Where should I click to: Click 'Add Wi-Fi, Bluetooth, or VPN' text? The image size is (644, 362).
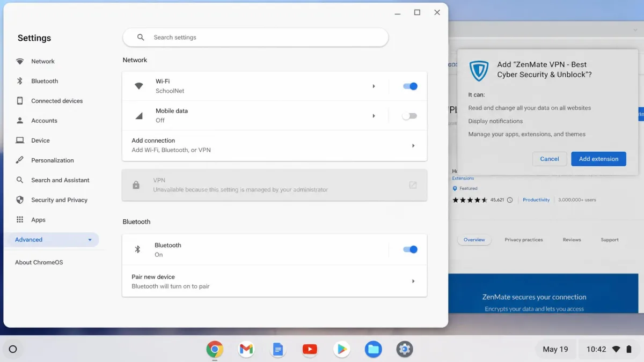click(x=171, y=150)
